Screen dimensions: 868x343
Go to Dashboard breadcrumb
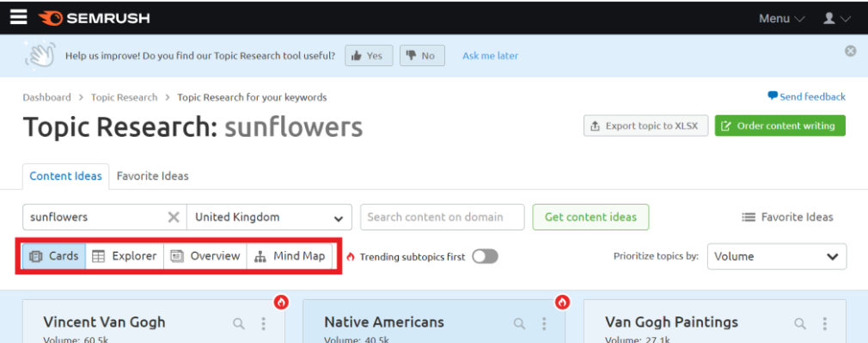tap(46, 97)
